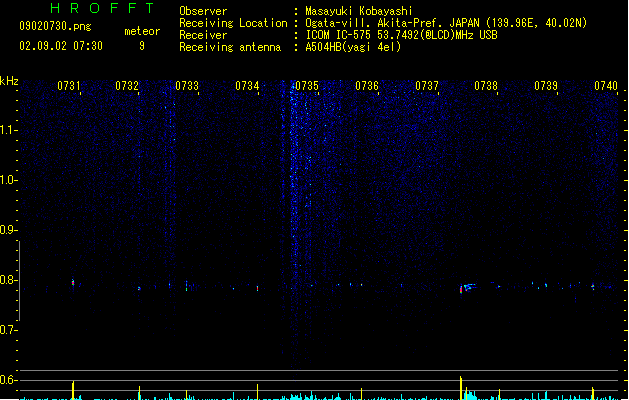Click observer name Masayuki Kobayashi
The width and height of the screenshot is (629, 400).
coord(359,11)
